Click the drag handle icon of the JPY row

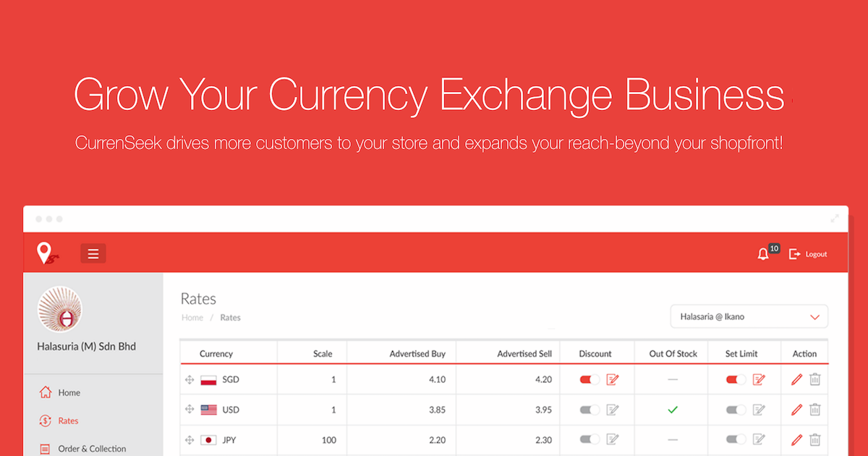[190, 439]
